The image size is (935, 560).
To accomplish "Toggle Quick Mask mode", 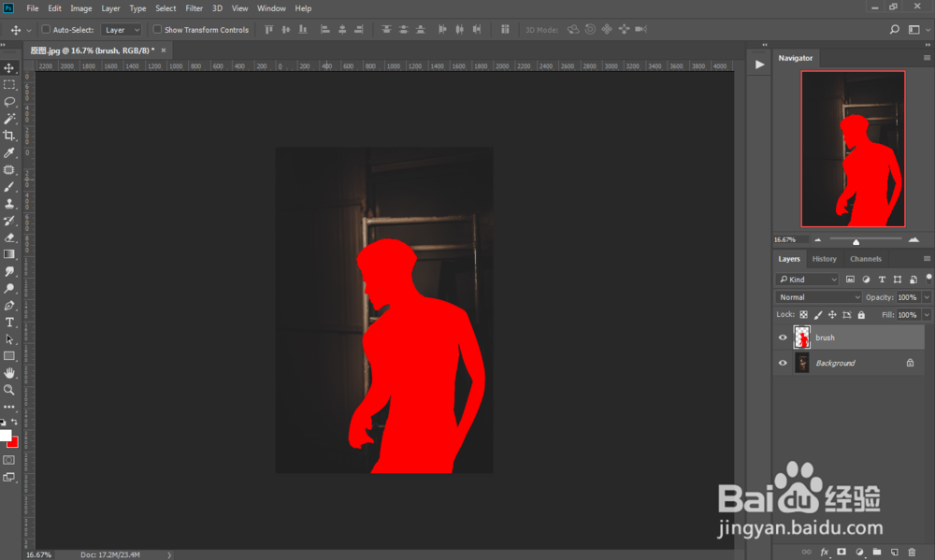I will [x=9, y=460].
